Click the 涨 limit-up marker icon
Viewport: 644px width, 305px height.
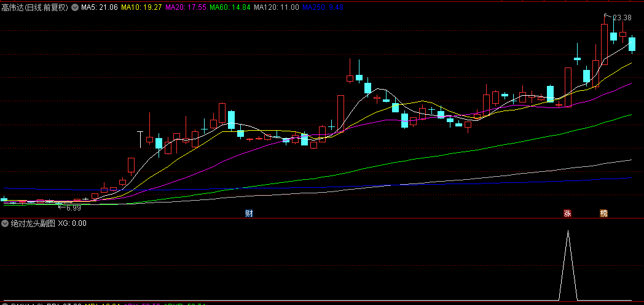567,213
